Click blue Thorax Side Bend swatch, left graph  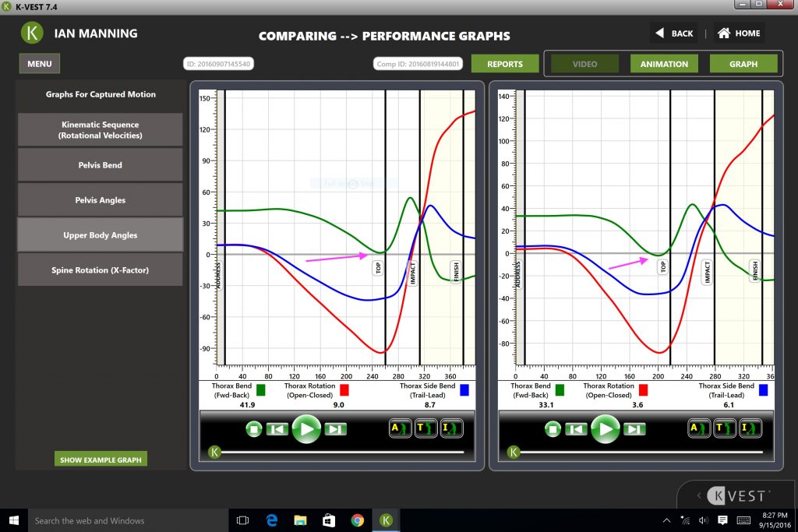[x=464, y=390]
